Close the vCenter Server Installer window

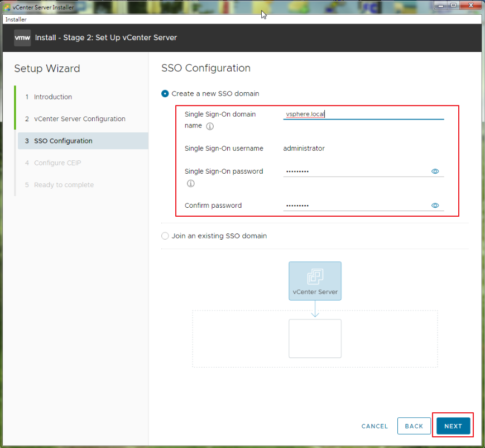tap(471, 6)
